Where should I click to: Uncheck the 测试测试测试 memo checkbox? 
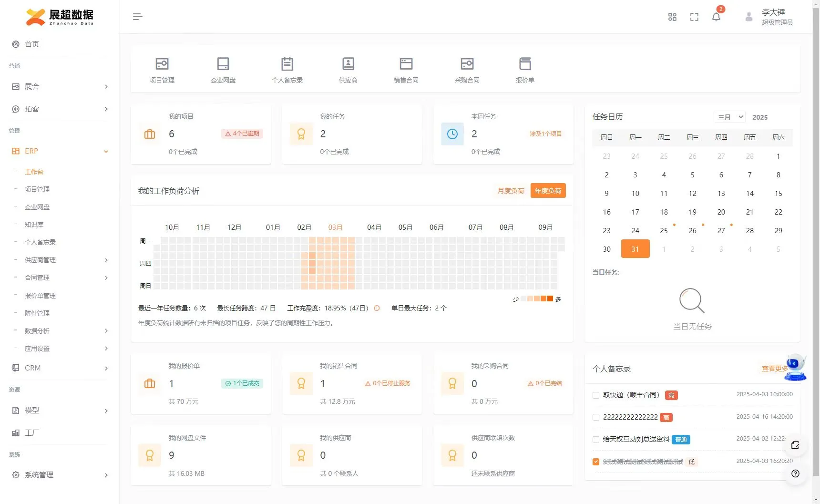pos(596,462)
